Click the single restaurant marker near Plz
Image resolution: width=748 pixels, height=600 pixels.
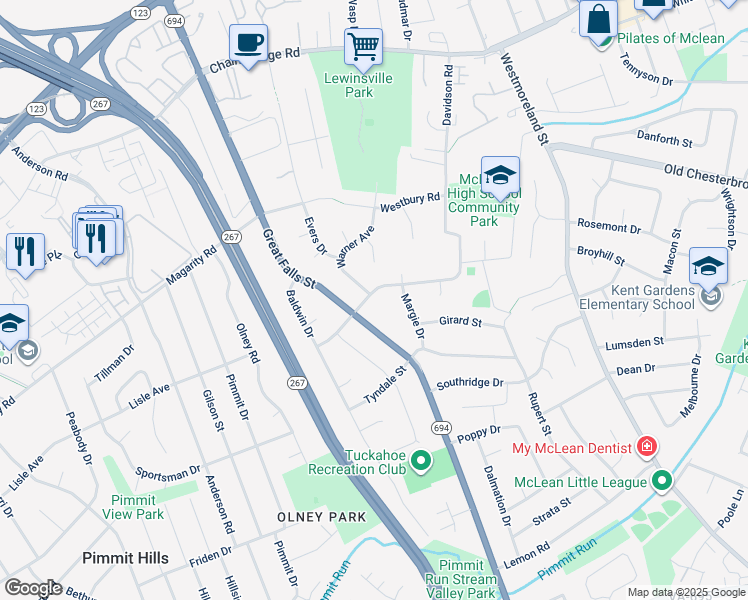point(25,254)
